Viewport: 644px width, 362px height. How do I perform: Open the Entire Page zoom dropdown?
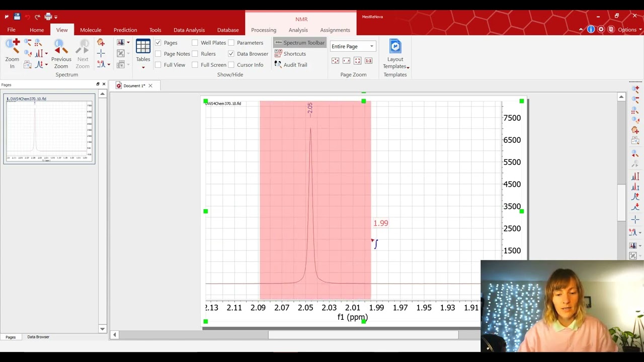[352, 46]
